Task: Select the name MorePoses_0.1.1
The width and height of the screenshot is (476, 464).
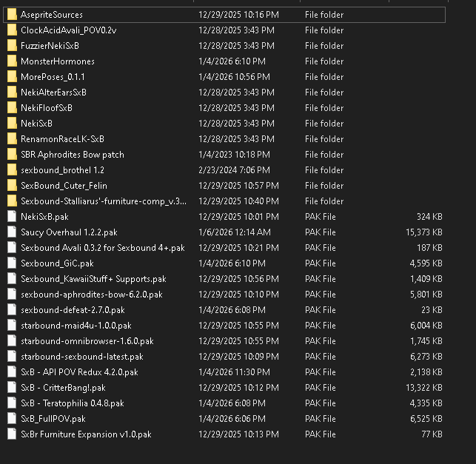Action: click(x=53, y=77)
